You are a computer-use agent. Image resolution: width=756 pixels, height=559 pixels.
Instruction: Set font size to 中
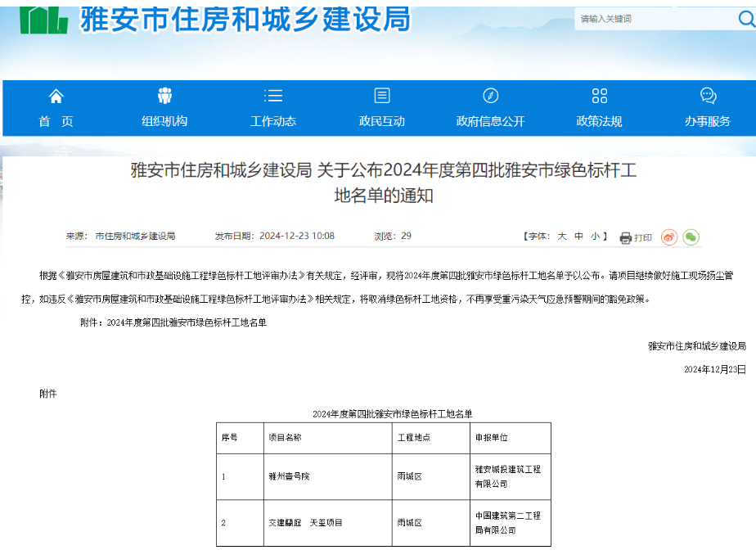[x=578, y=237]
